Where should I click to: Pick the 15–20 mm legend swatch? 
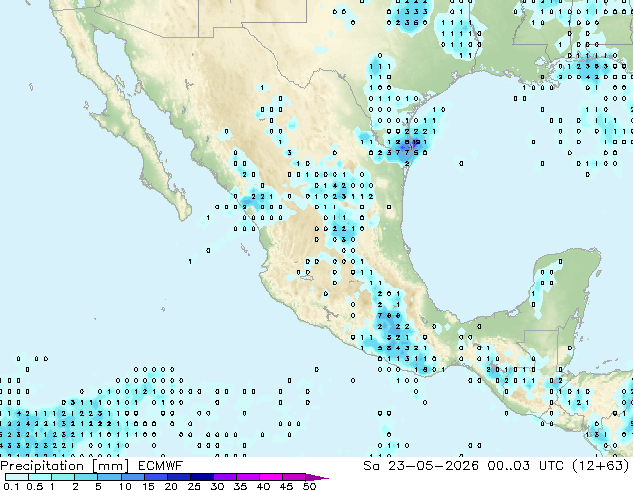(155, 477)
